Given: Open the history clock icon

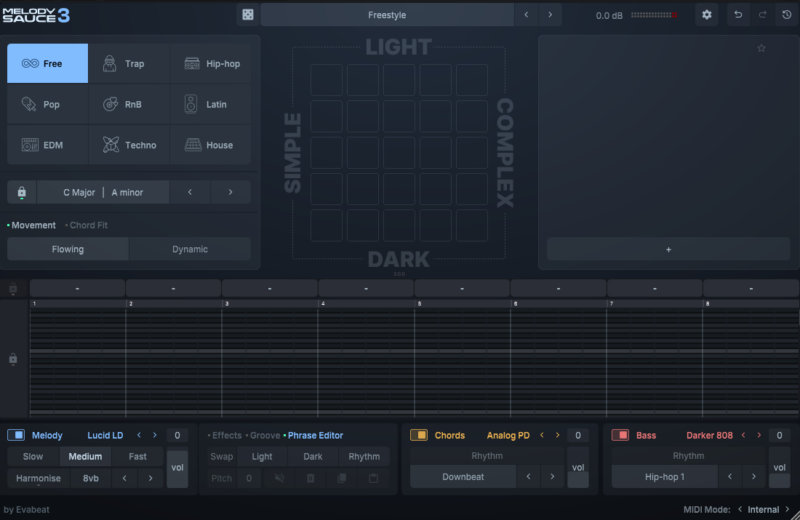Looking at the screenshot, I should (786, 15).
